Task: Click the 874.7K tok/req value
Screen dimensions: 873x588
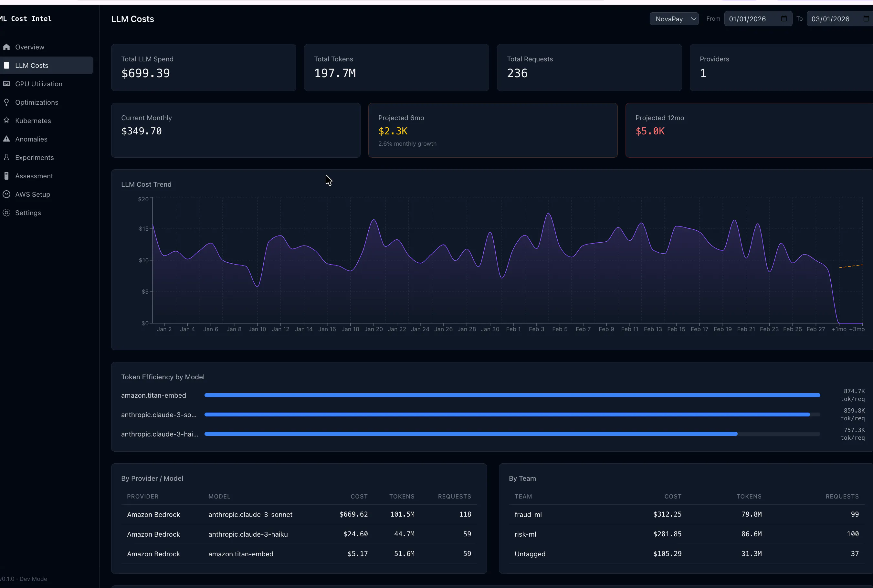Action: (x=852, y=395)
